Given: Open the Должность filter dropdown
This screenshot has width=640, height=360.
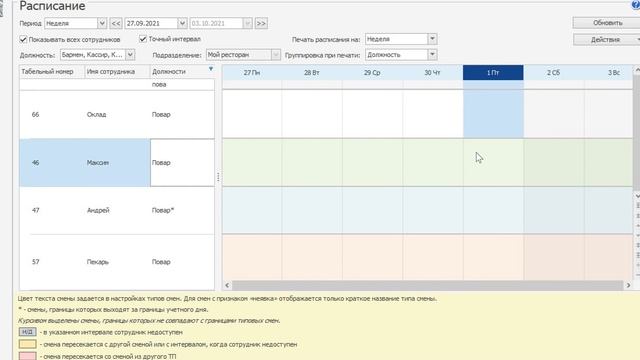Looking at the screenshot, I should 130,55.
